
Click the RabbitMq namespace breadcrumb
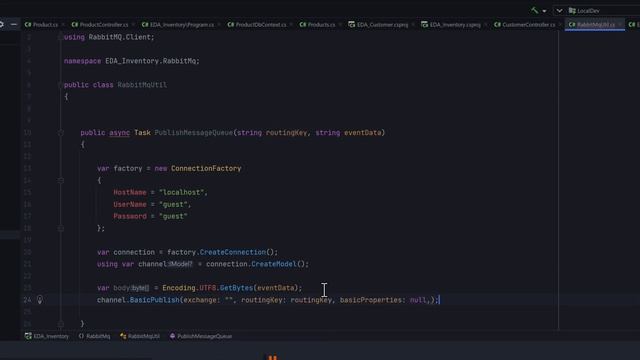click(94, 336)
